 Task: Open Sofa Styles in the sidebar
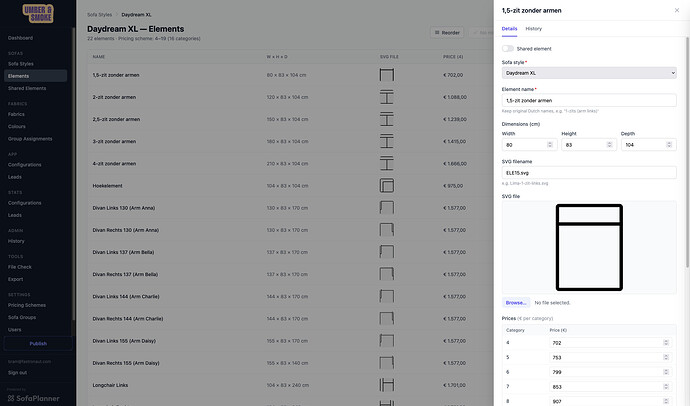tap(21, 64)
